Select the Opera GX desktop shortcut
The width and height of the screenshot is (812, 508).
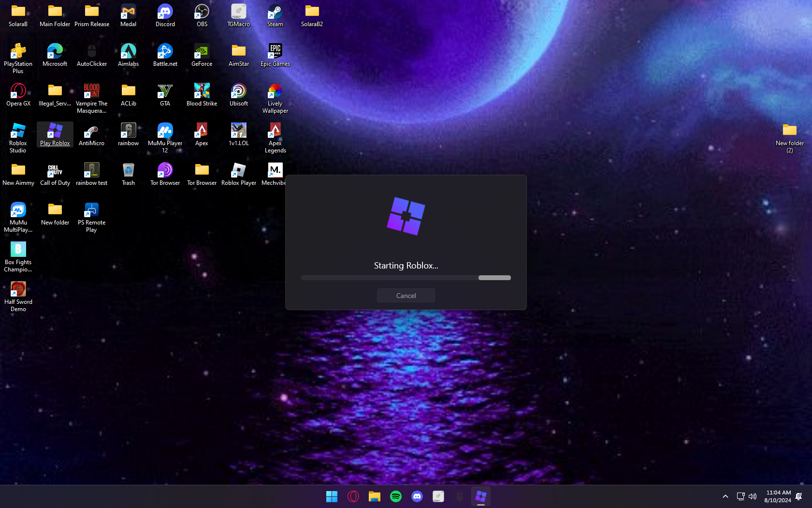coord(18,95)
